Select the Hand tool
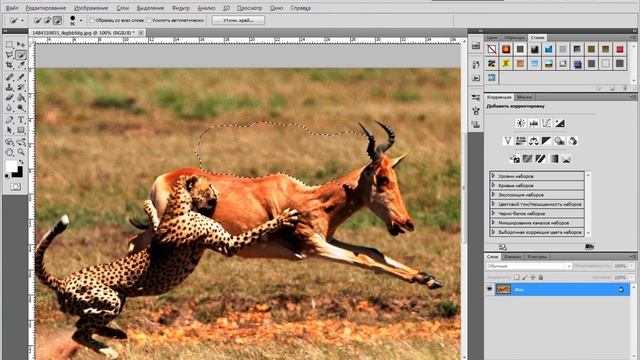640x360 pixels. 9,152
